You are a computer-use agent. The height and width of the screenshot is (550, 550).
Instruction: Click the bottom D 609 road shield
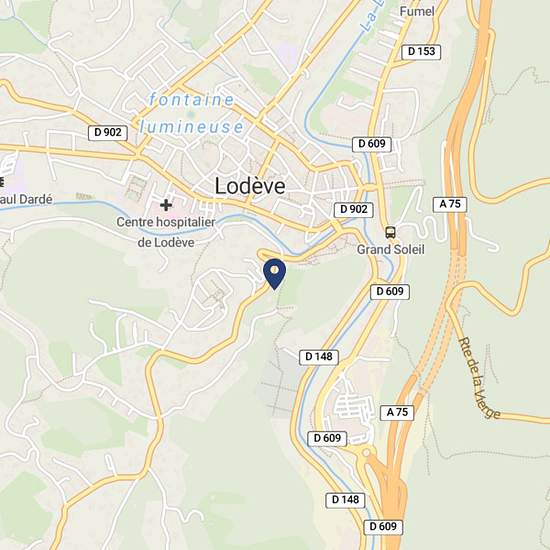tap(383, 526)
